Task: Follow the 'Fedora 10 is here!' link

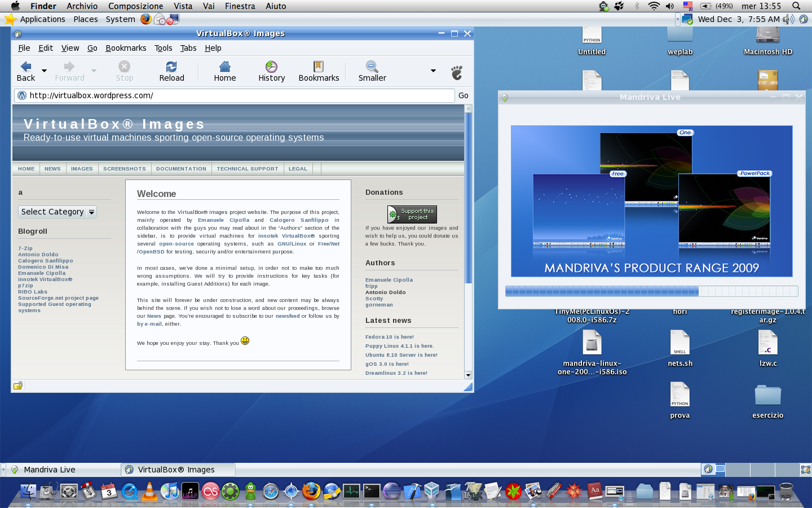Action: pos(389,337)
